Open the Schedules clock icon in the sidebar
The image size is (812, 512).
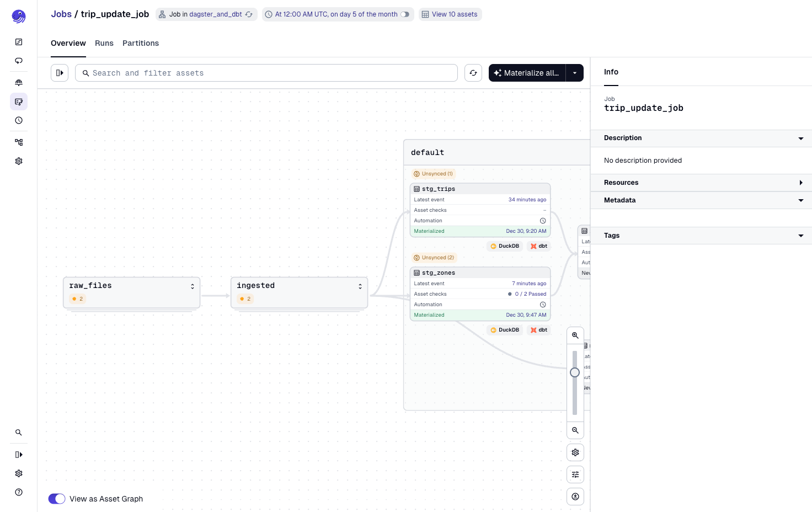(x=19, y=120)
